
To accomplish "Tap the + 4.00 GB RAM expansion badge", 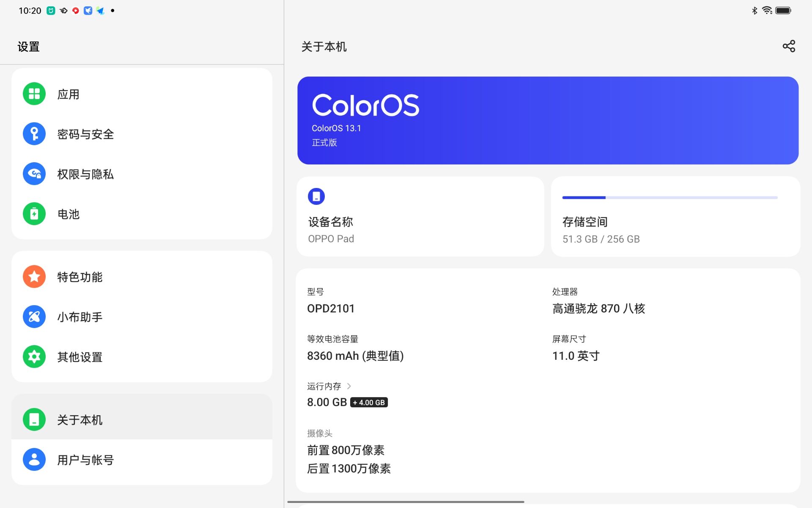I will tap(369, 403).
